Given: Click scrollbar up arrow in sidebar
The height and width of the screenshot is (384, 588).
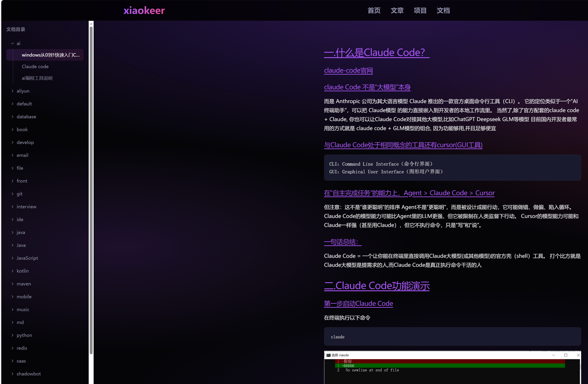Looking at the screenshot, I should coord(91,24).
